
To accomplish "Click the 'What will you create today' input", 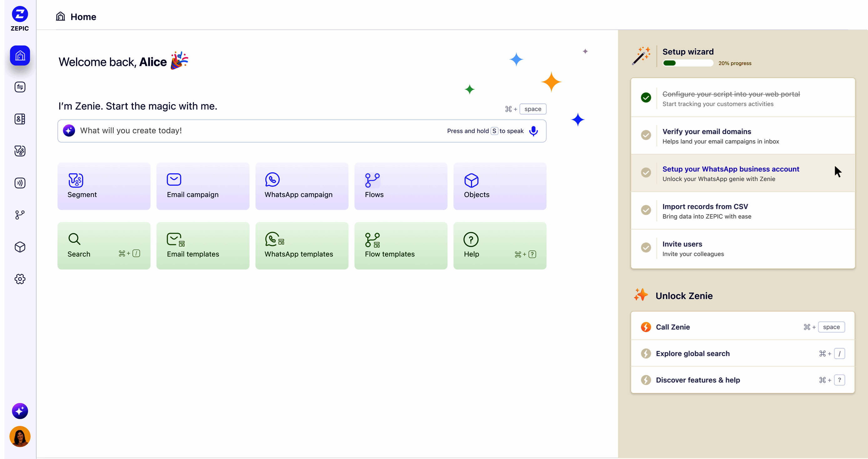I will coord(256,131).
